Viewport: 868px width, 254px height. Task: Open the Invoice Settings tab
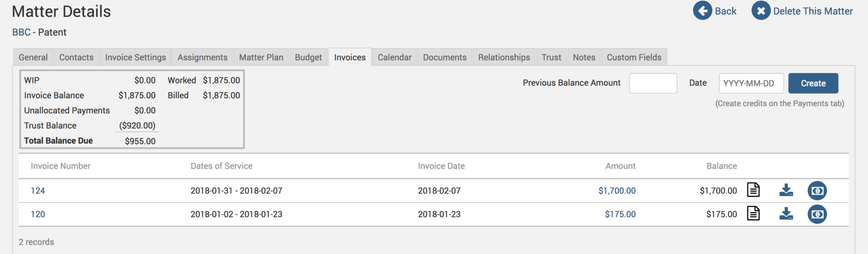pyautogui.click(x=135, y=57)
